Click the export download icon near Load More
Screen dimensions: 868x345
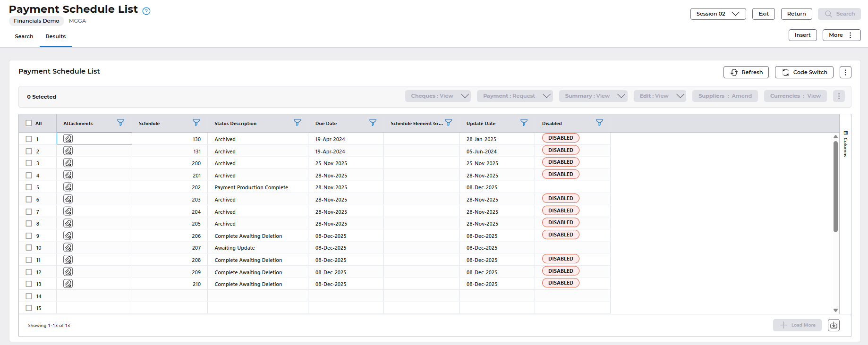click(834, 325)
